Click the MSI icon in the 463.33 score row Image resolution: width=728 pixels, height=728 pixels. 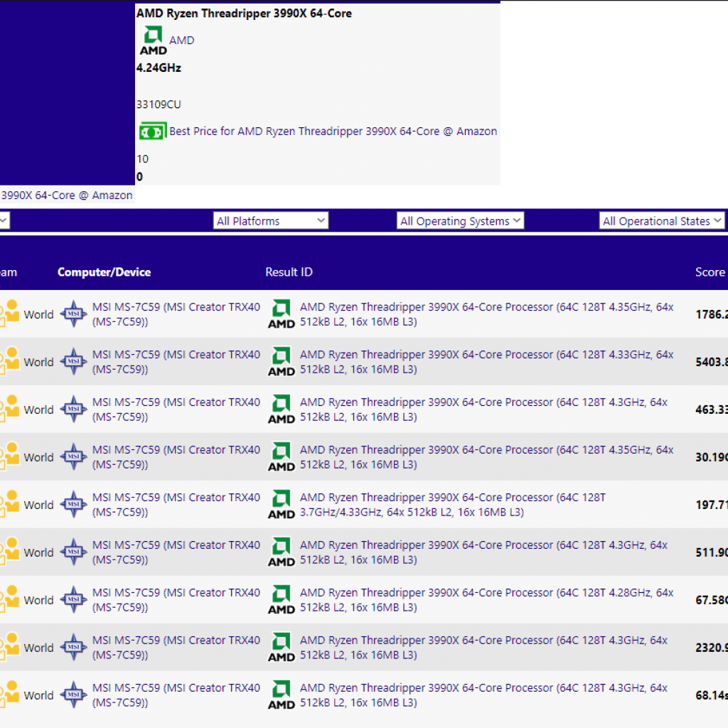click(x=73, y=409)
